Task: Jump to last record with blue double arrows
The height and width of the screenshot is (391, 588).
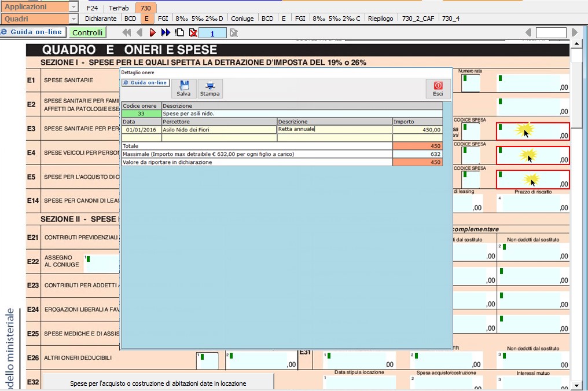Action: pyautogui.click(x=166, y=32)
